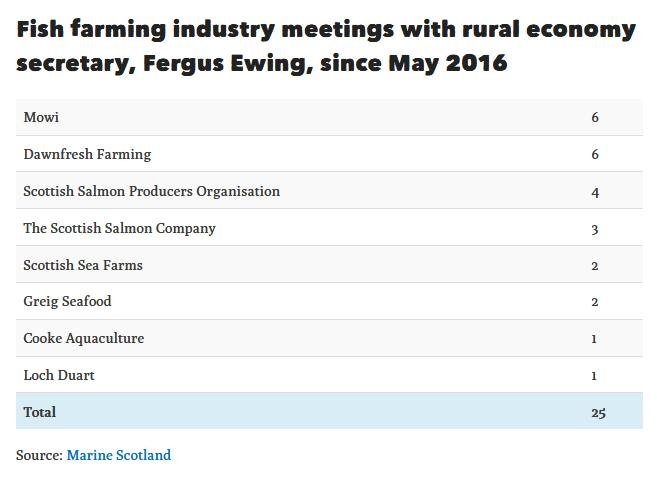Select the Greig Seafood row label
This screenshot has width=657, height=480.
[x=67, y=301]
